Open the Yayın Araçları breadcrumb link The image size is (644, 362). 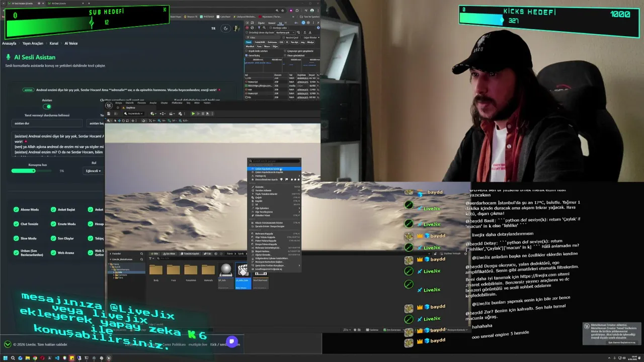point(33,43)
